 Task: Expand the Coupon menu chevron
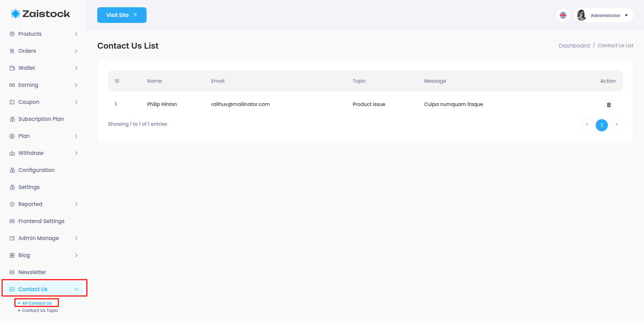pos(76,102)
